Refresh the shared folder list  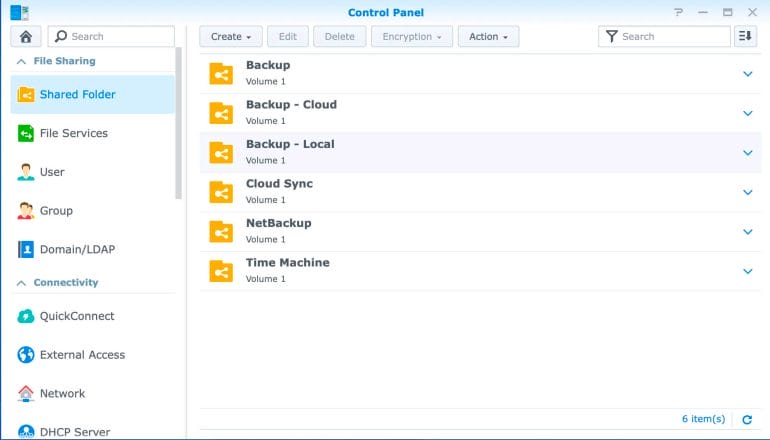click(x=747, y=419)
